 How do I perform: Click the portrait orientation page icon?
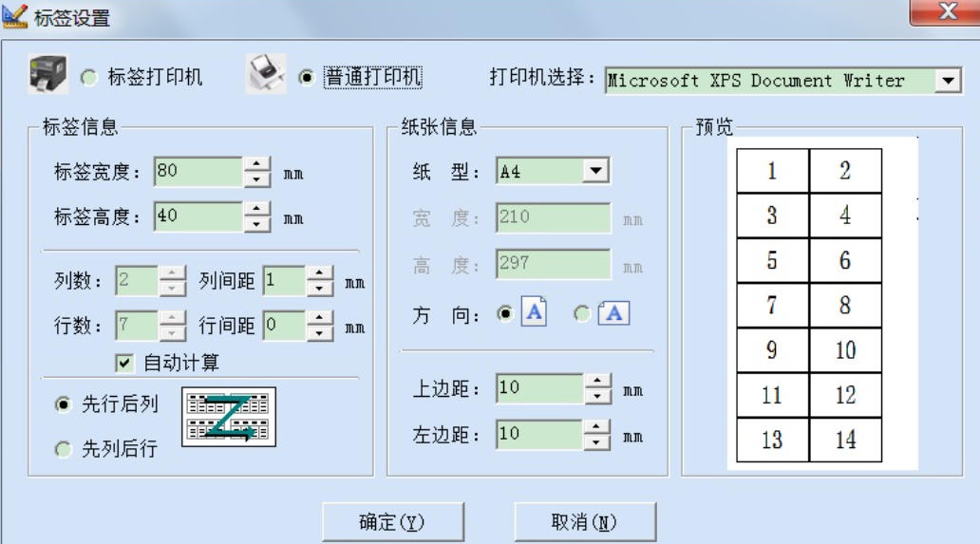click(x=534, y=311)
